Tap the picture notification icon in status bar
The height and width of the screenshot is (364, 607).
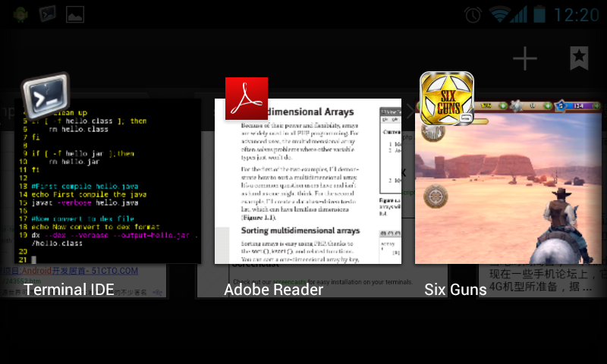click(75, 14)
